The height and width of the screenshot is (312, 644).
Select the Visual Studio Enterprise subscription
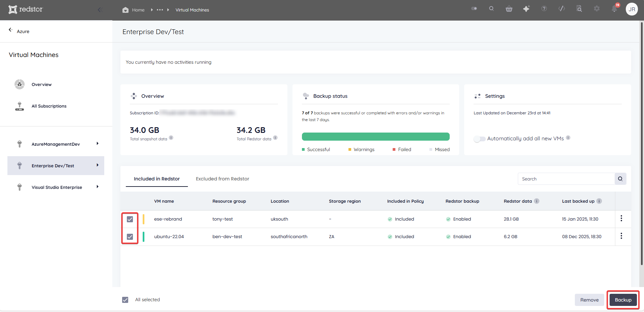pos(57,187)
